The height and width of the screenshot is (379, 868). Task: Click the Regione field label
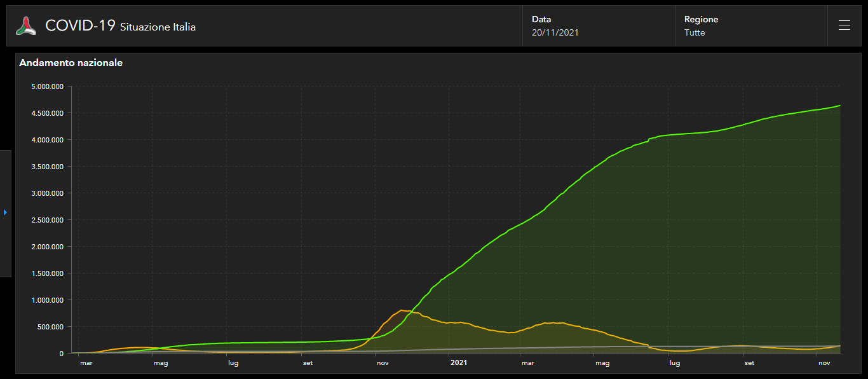(701, 19)
